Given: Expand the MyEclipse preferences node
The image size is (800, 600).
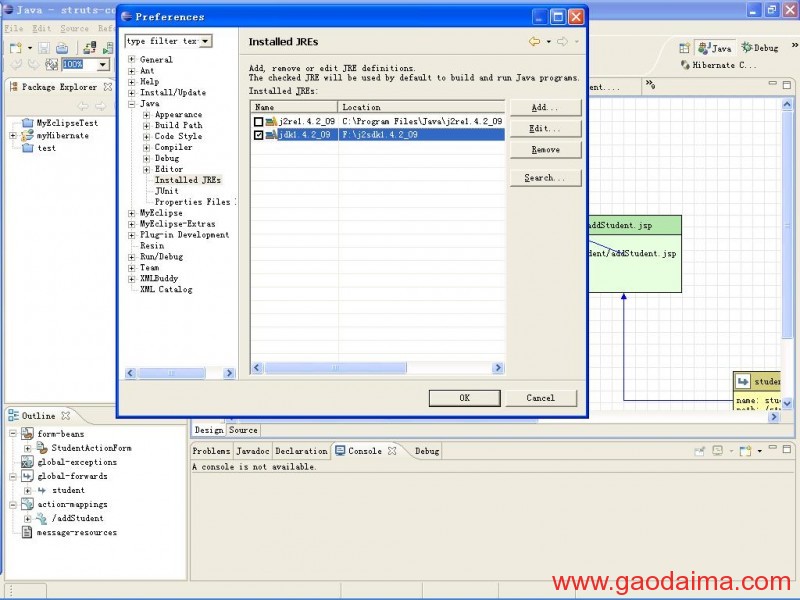Looking at the screenshot, I should (x=132, y=213).
